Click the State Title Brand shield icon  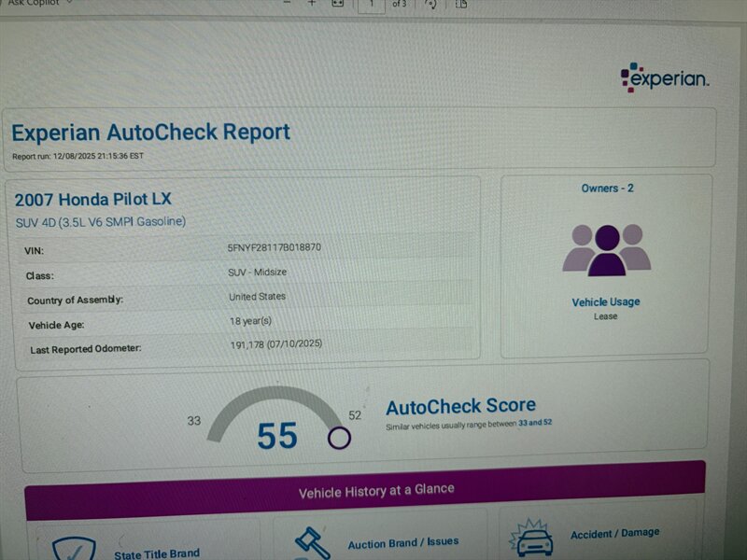tap(74, 544)
